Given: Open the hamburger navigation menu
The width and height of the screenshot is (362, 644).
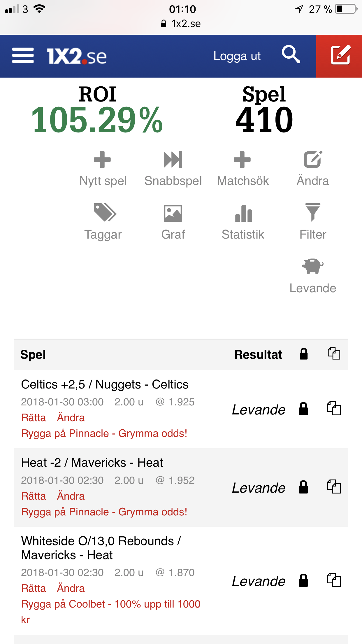Looking at the screenshot, I should 23,56.
